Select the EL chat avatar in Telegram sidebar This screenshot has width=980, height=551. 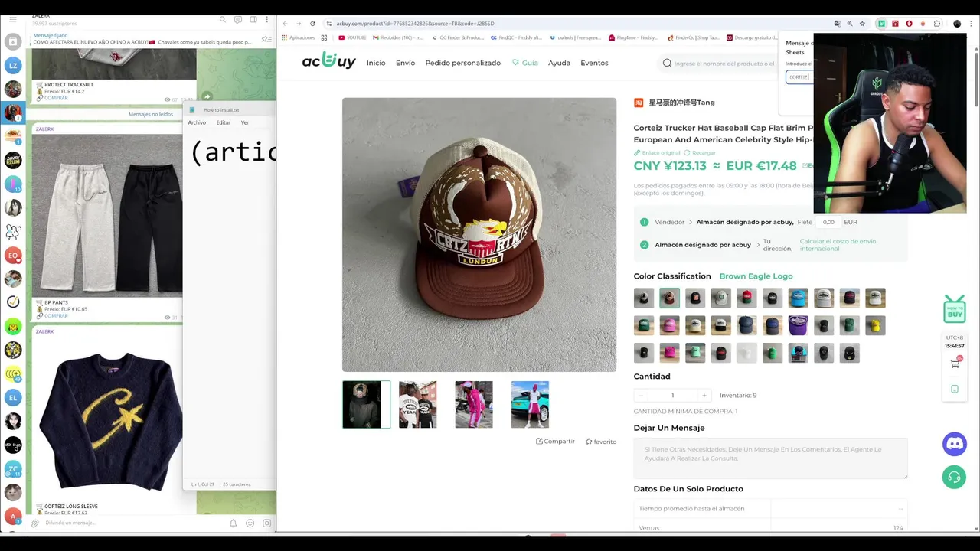pyautogui.click(x=13, y=398)
